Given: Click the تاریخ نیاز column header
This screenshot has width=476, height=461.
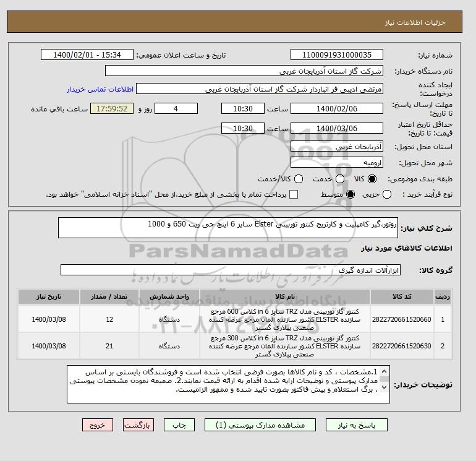Looking at the screenshot, I should coord(49,296).
